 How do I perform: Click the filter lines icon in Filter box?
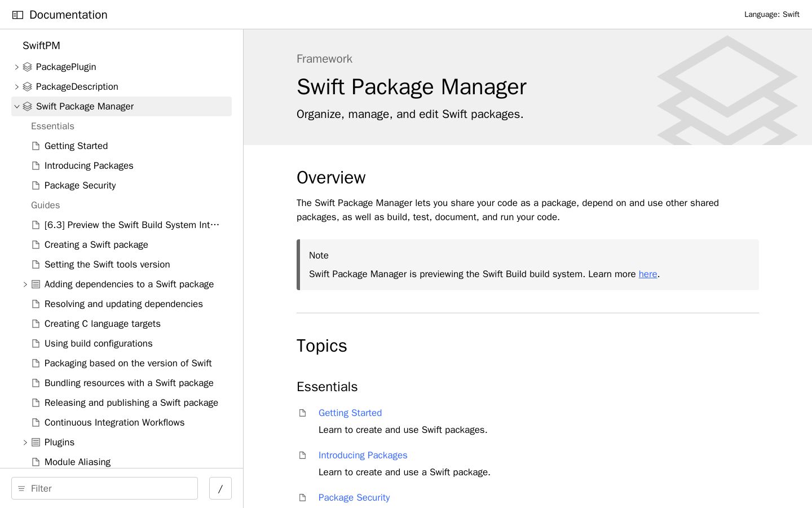pos(21,489)
